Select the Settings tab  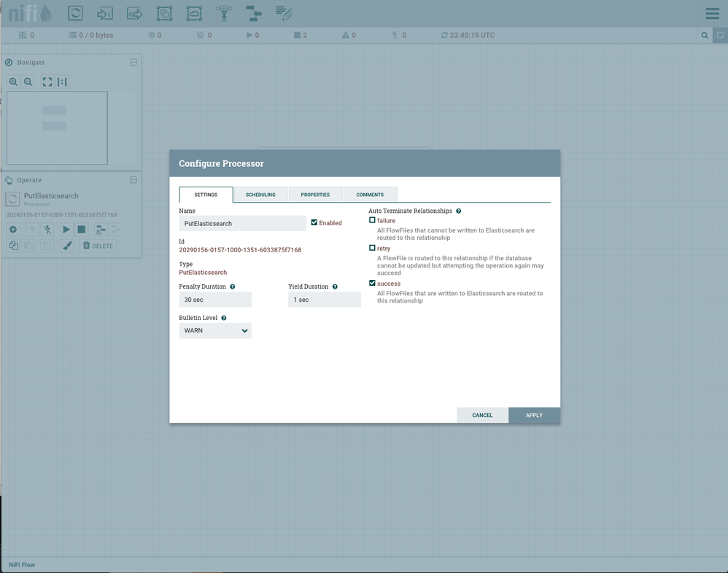(x=206, y=195)
